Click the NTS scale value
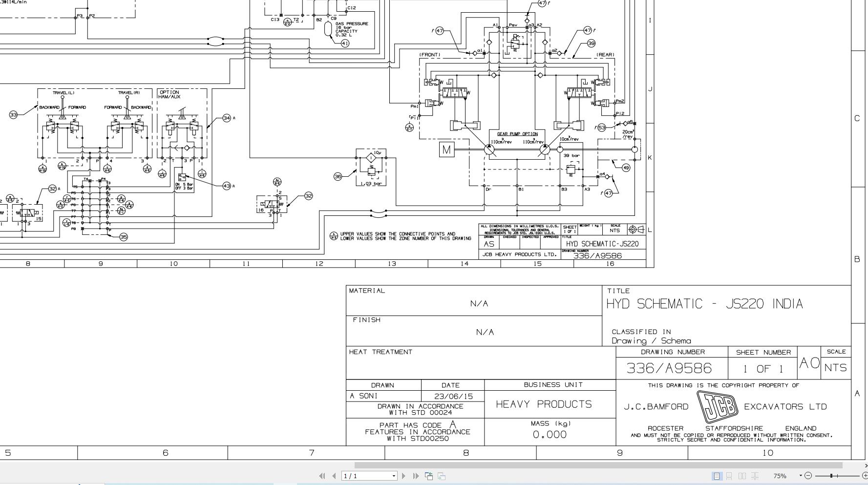Viewport: 868px width, 485px height. click(836, 368)
